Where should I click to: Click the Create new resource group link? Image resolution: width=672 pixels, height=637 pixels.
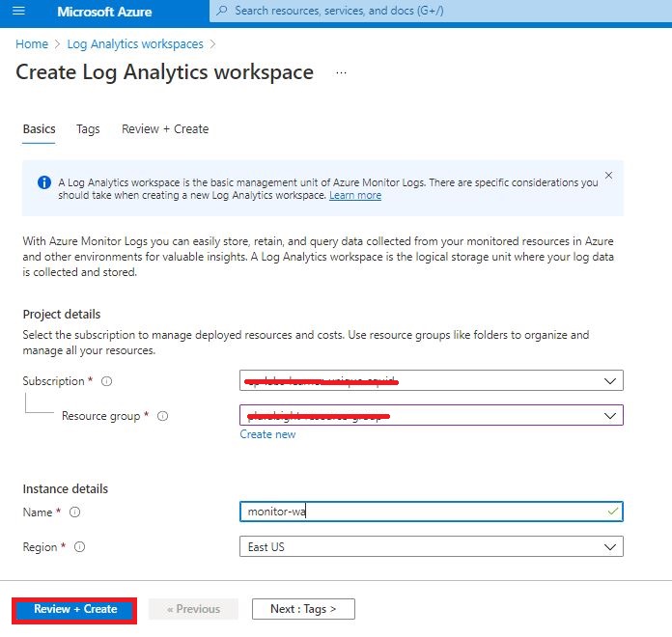click(267, 434)
